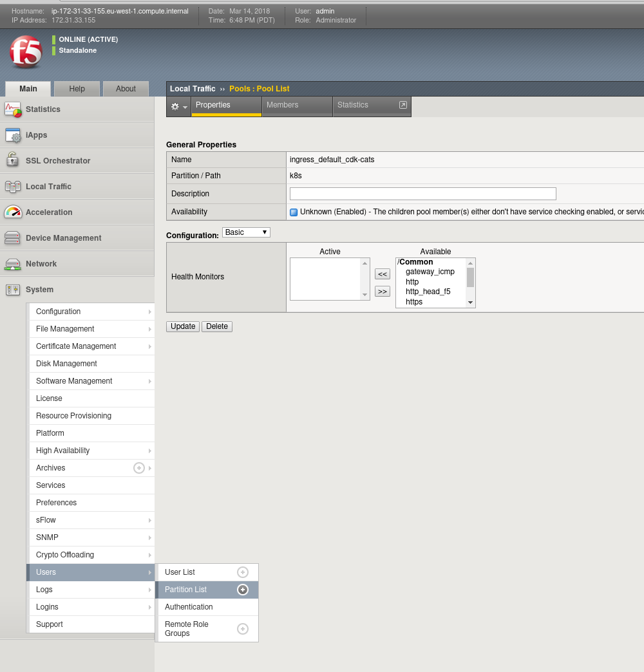Click the Delete button
Viewport: 644px width, 672px height.
pos(217,326)
